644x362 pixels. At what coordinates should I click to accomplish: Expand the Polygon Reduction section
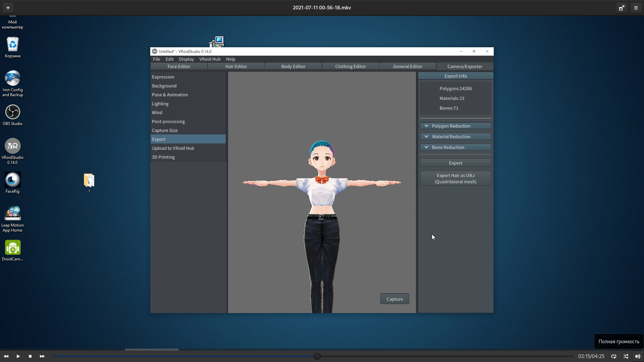(x=455, y=126)
